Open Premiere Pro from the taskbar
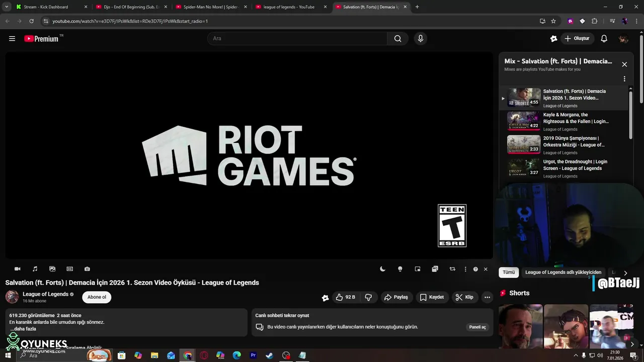The height and width of the screenshot is (362, 644). [x=253, y=355]
